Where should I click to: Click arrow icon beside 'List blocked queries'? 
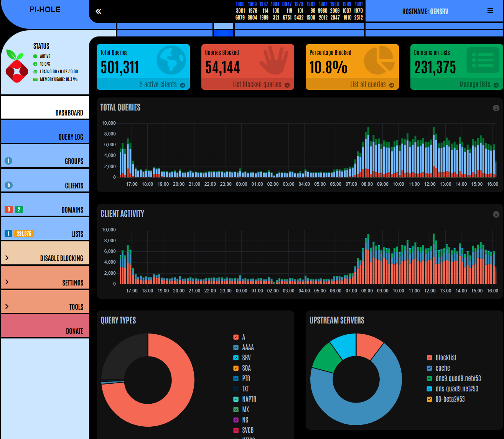click(x=287, y=85)
